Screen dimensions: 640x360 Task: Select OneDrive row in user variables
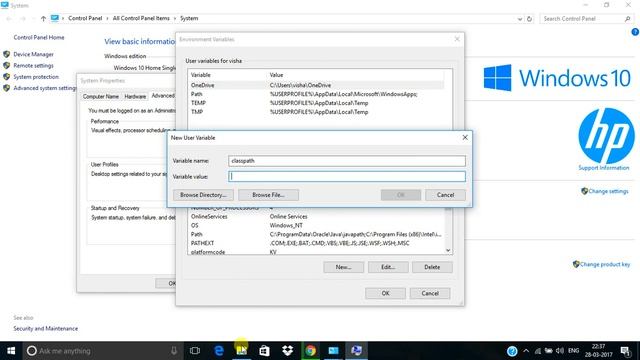pyautogui.click(x=316, y=85)
